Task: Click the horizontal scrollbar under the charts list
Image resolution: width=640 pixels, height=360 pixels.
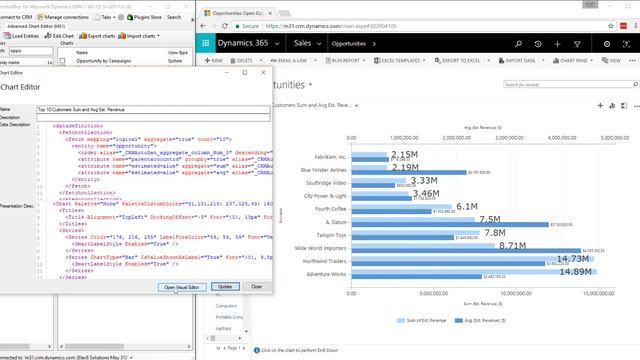Action: click(x=125, y=347)
